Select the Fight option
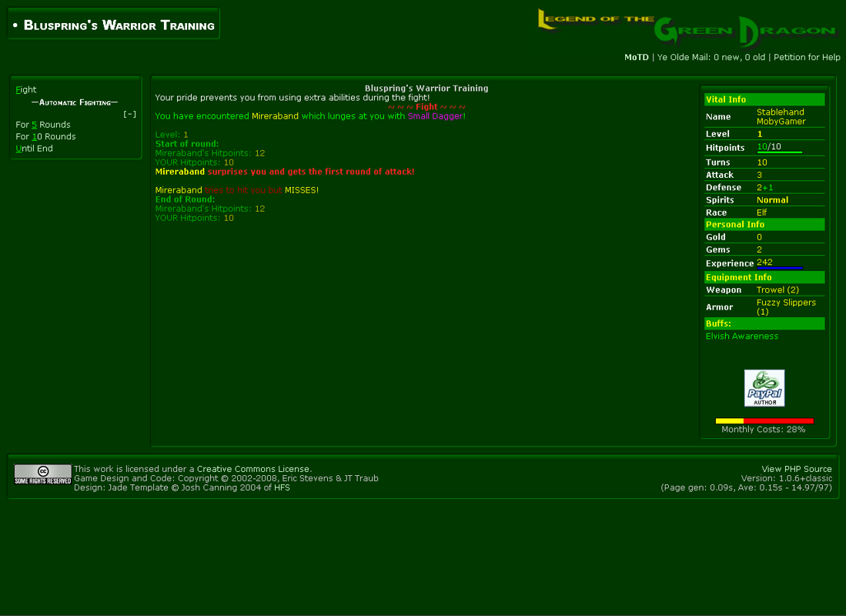The width and height of the screenshot is (846, 616). pyautogui.click(x=25, y=89)
